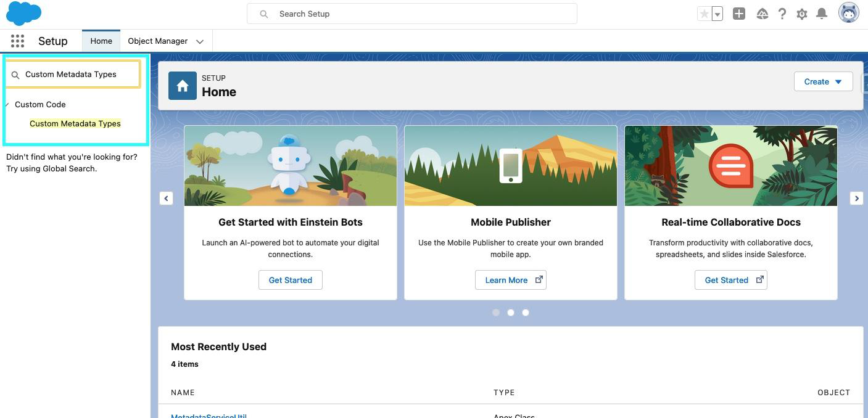Open Custom Metadata Types in the sidebar
The height and width of the screenshot is (418, 868).
pyautogui.click(x=75, y=123)
